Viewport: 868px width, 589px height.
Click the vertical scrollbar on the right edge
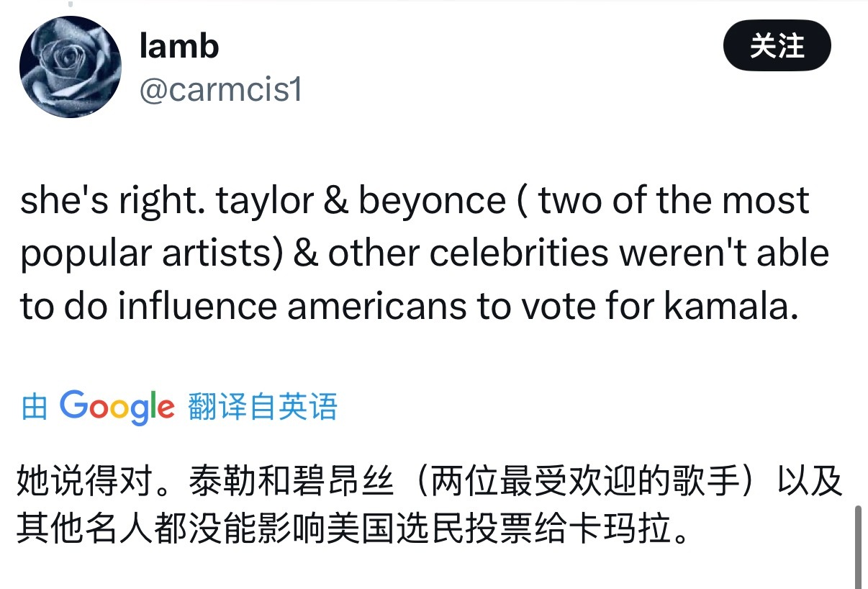point(858,546)
